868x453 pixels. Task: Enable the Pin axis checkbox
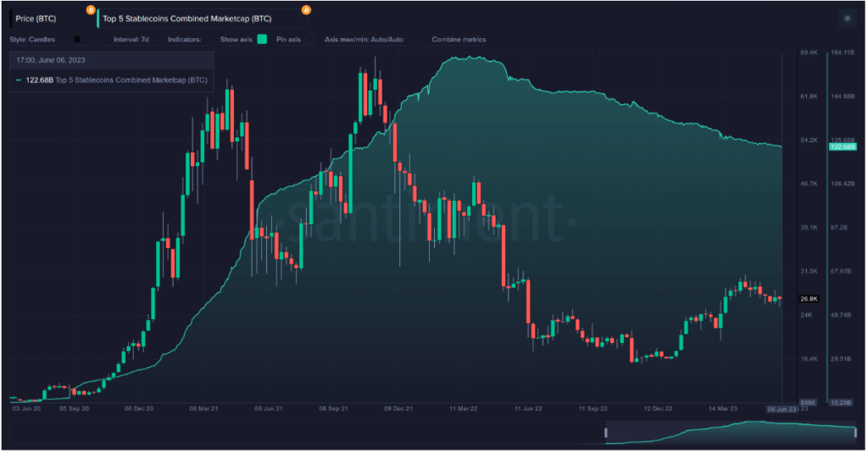[x=311, y=39]
